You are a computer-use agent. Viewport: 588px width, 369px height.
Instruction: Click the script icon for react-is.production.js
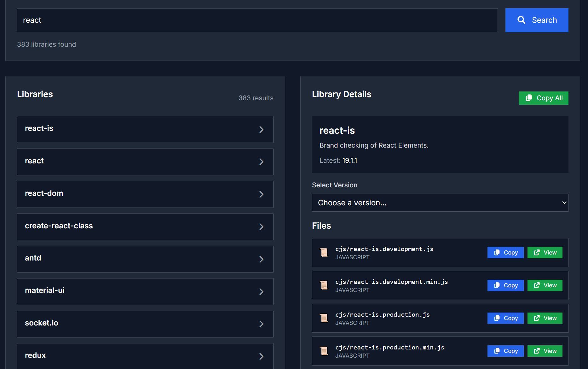324,318
